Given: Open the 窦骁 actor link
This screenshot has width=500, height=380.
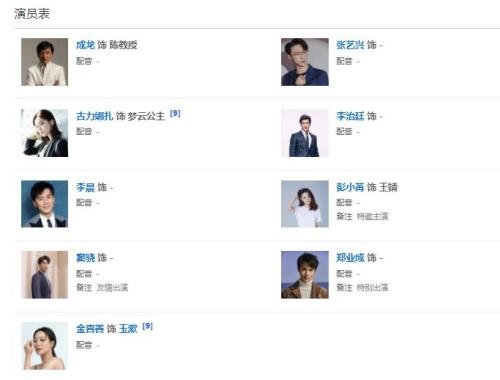Looking at the screenshot, I should [85, 258].
